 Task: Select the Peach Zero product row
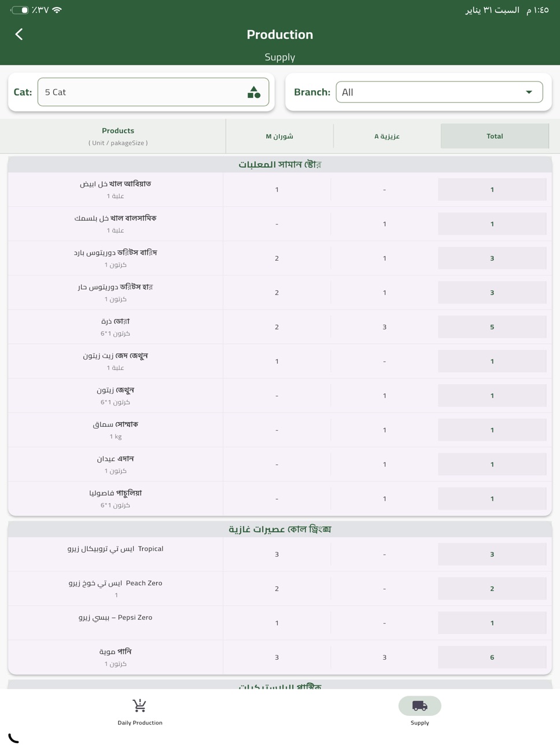click(x=280, y=589)
